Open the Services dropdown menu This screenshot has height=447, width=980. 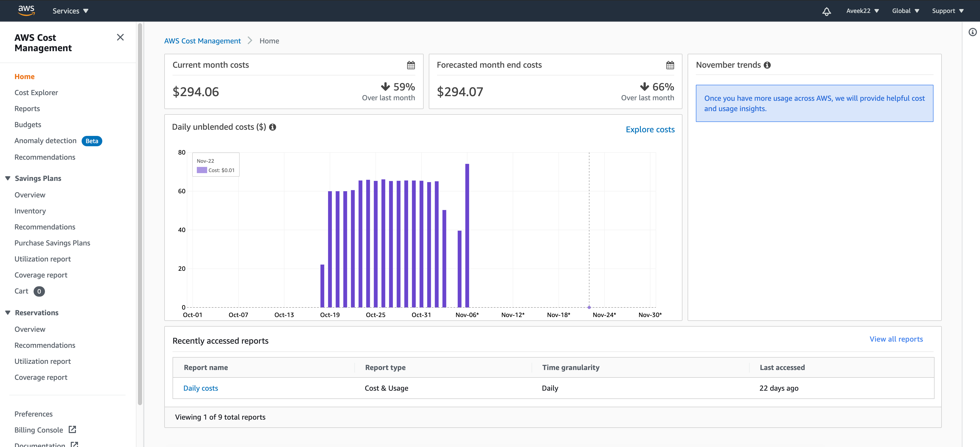click(x=70, y=11)
